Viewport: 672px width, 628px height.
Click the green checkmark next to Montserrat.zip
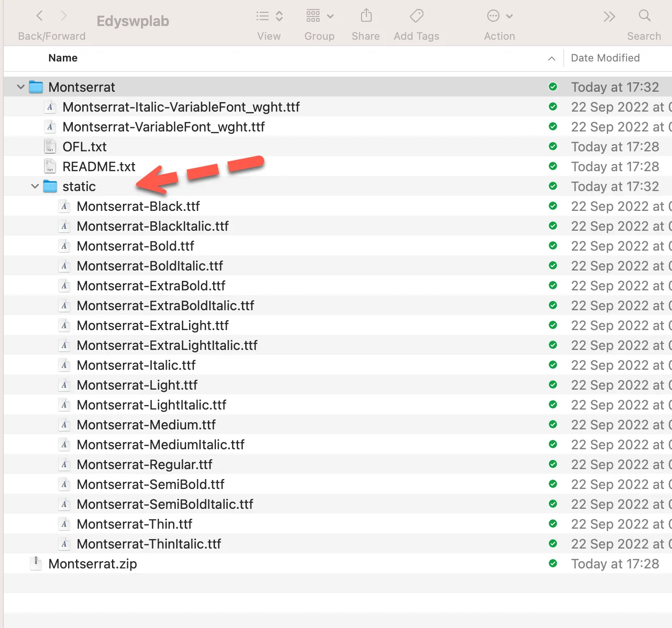coord(553,564)
